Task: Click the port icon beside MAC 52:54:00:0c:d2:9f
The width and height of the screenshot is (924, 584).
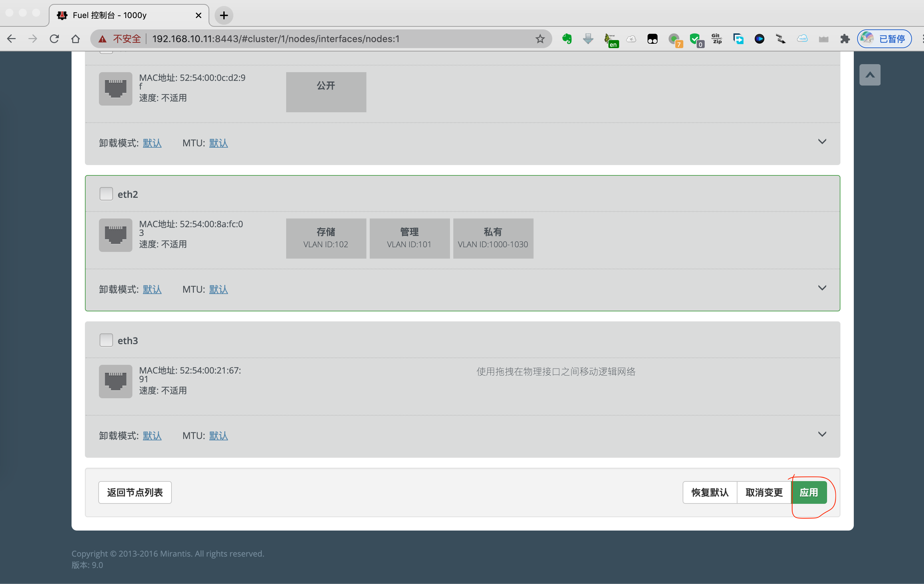Action: click(x=116, y=89)
